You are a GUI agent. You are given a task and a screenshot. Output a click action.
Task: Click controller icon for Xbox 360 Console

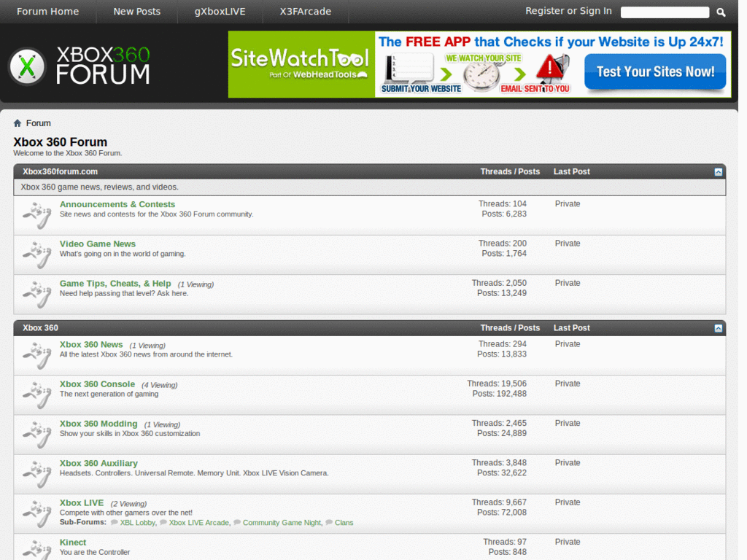pyautogui.click(x=37, y=395)
